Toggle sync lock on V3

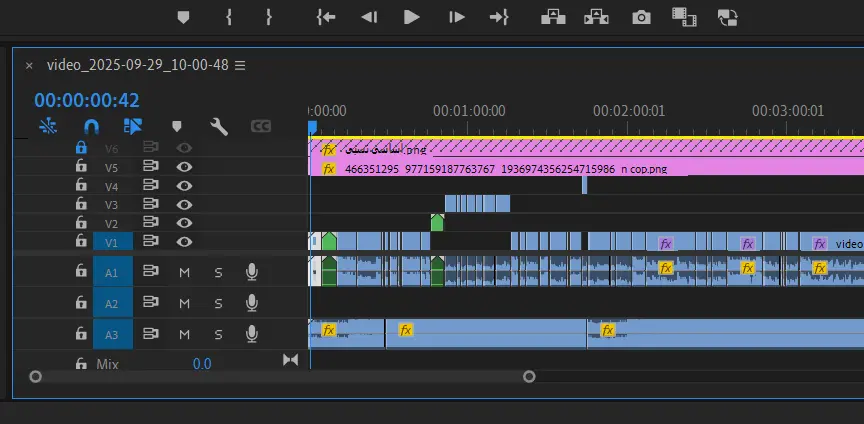[x=150, y=203]
